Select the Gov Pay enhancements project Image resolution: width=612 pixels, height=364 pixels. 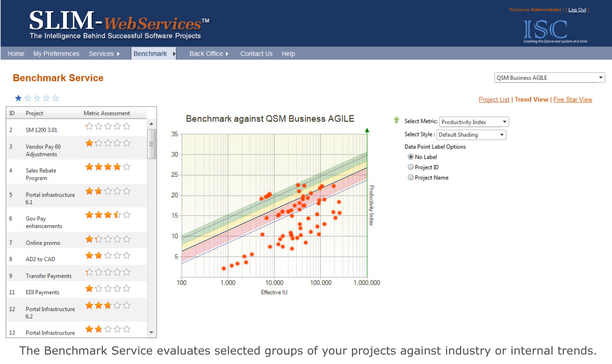77,220
